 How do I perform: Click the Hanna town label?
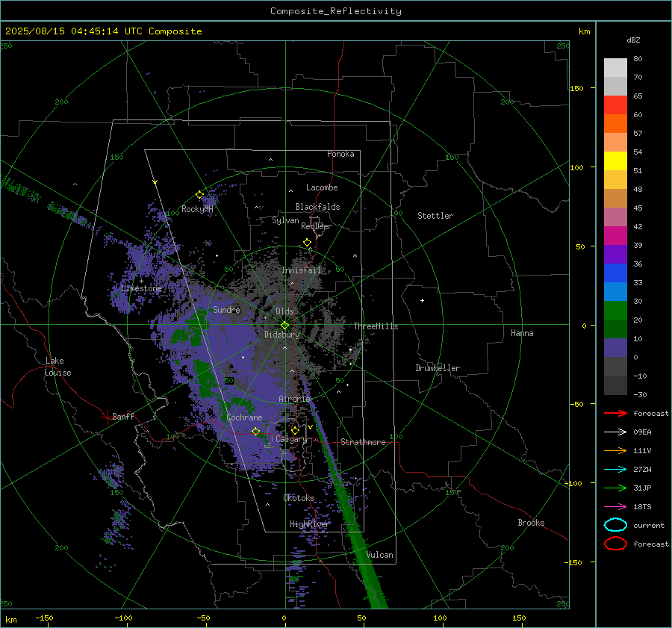tap(522, 333)
